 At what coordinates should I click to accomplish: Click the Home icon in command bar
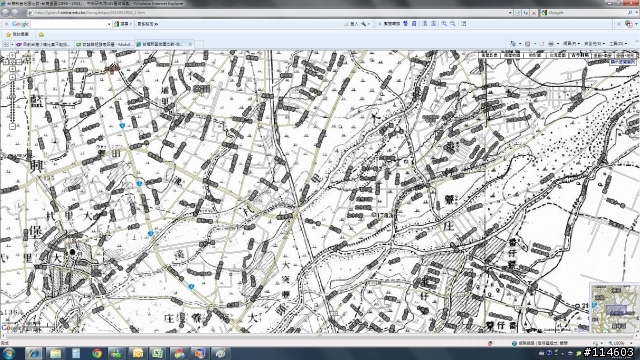[513, 43]
